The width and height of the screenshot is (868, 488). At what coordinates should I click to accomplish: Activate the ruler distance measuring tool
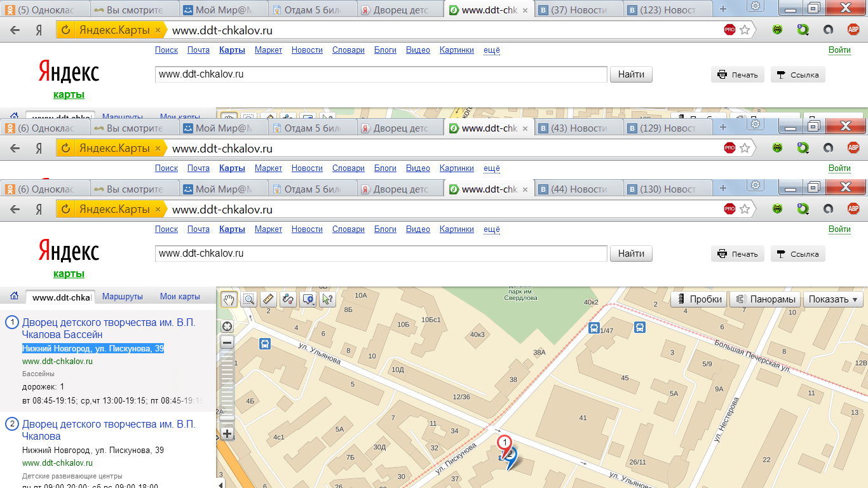click(x=268, y=299)
